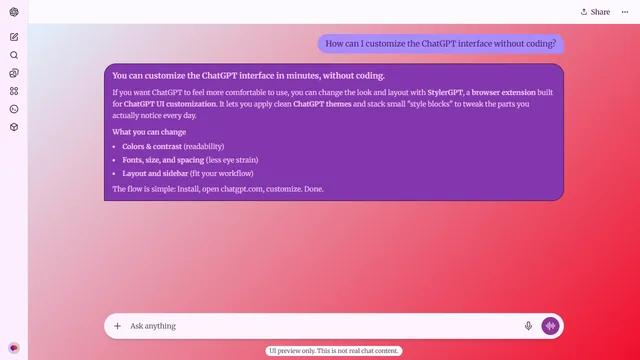
Task: Click the cube icon in the sidebar
Action: click(14, 127)
